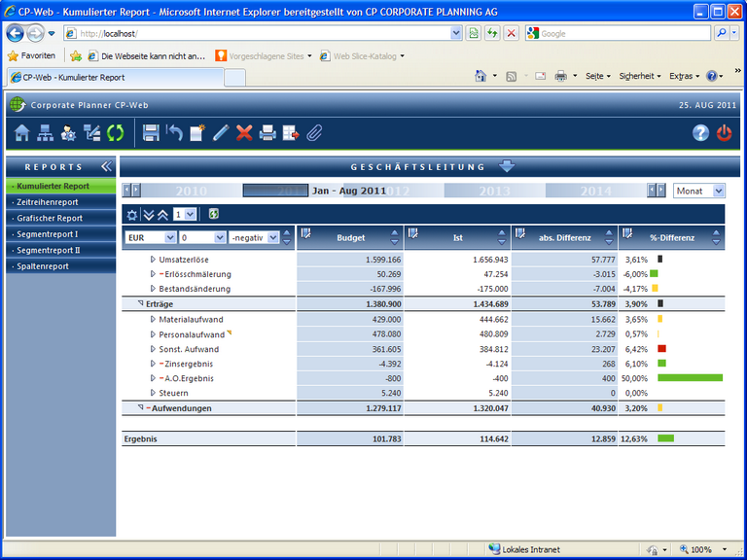Open the Geschäftsleitung down arrow selector
Viewport: 747px width, 560px height.
click(x=507, y=166)
